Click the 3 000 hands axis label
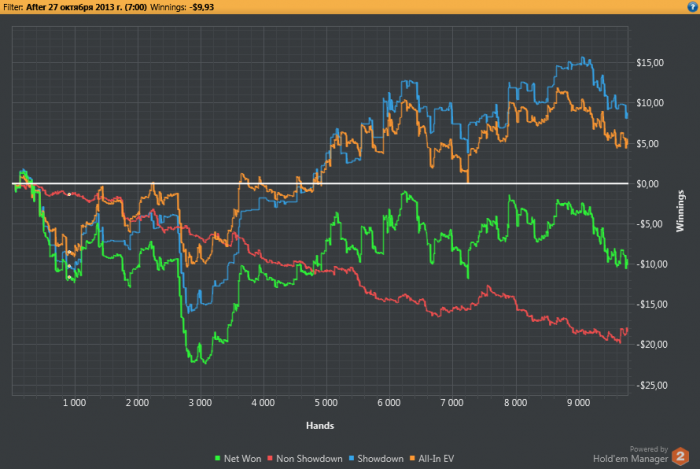This screenshot has height=469, width=700. (200, 403)
